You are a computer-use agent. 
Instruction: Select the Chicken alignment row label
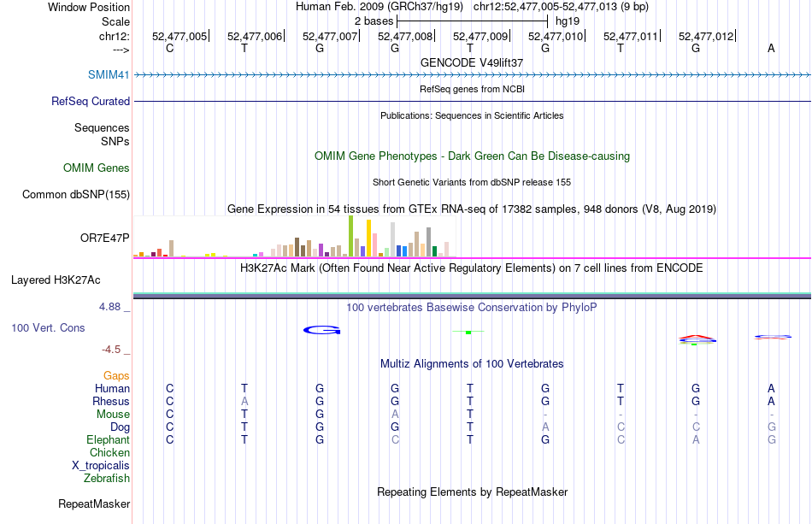(x=109, y=452)
